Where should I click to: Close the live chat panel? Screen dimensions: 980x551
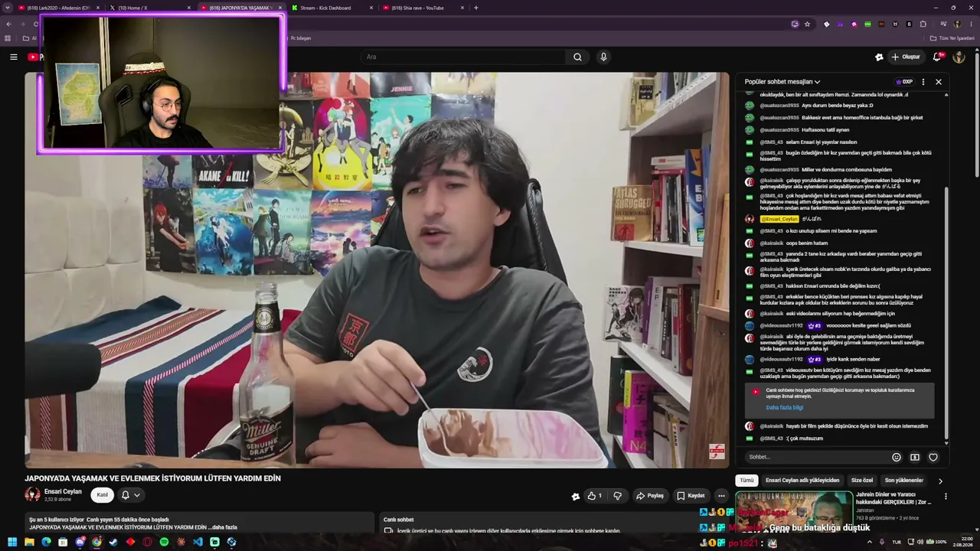pos(939,82)
